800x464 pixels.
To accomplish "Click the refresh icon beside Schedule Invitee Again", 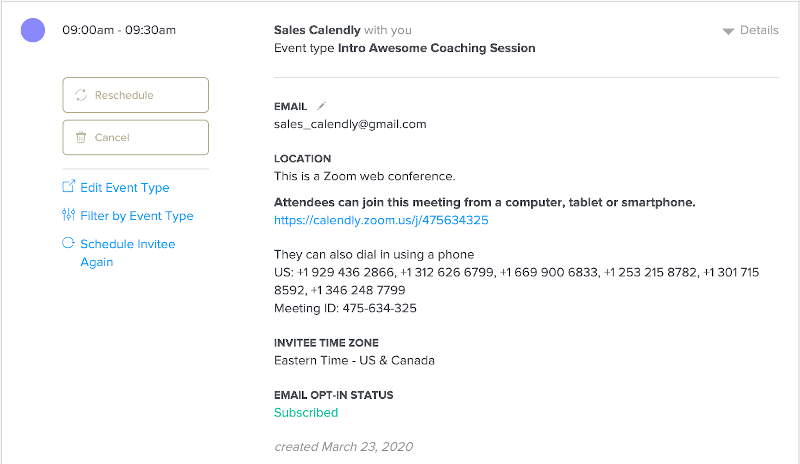I will pos(69,243).
